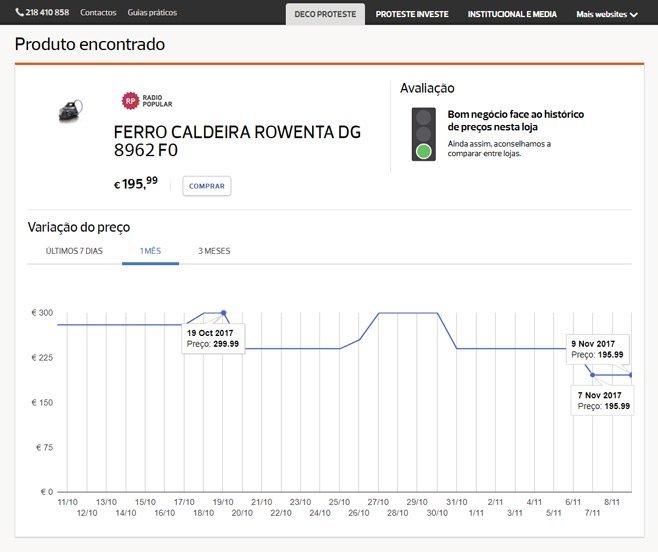This screenshot has width=658, height=552.
Task: Click the 'Bom negócio face ao histórico' heading
Action: [x=515, y=120]
